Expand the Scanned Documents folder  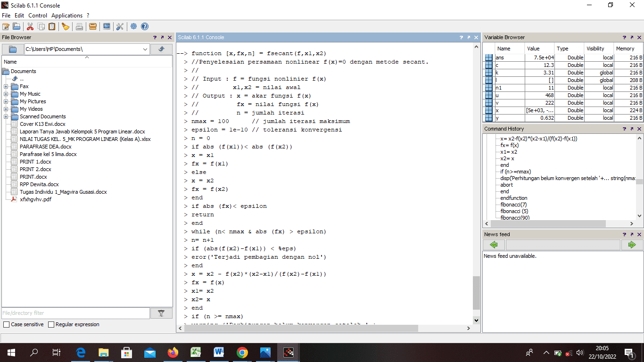6,116
